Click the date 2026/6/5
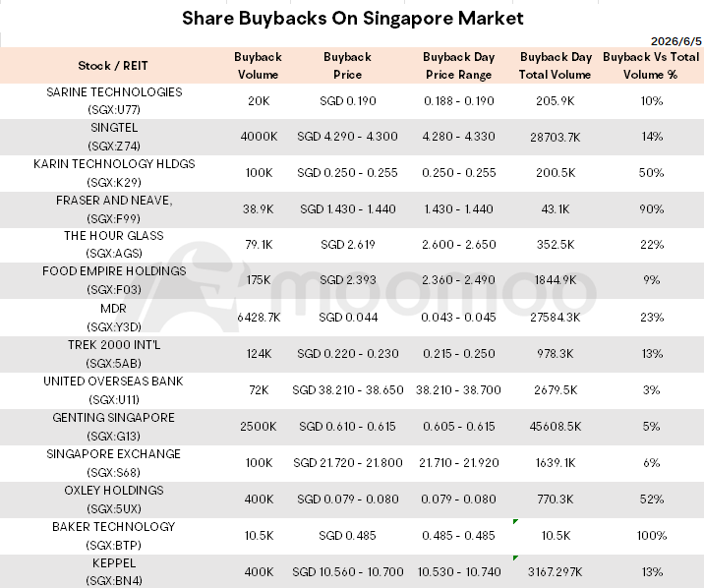This screenshot has height=588, width=704. (676, 41)
